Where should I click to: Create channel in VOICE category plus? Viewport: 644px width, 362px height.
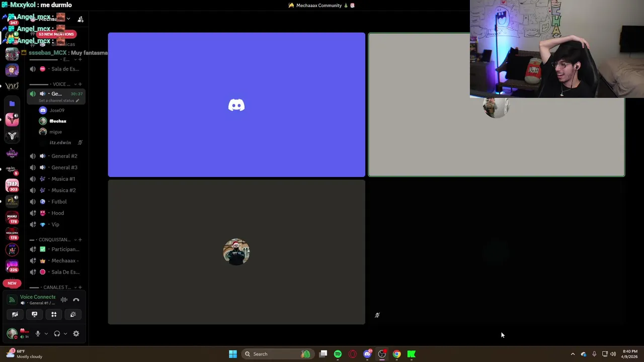[80, 84]
